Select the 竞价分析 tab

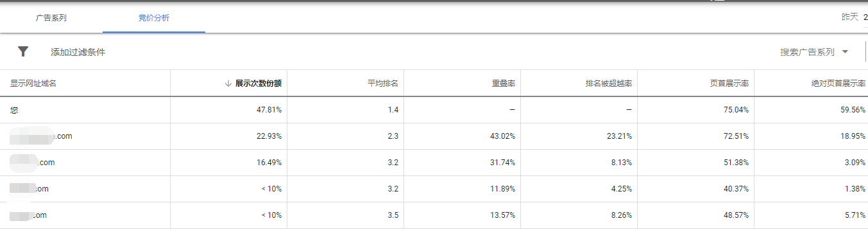[x=154, y=18]
